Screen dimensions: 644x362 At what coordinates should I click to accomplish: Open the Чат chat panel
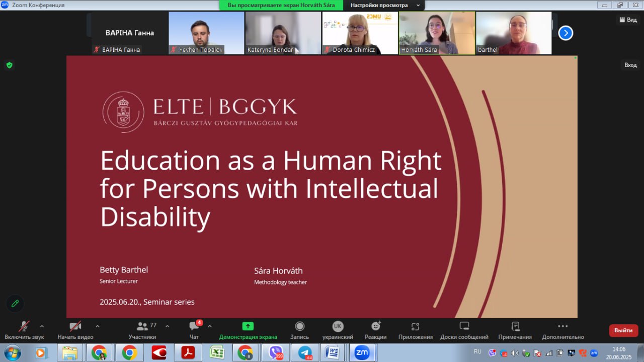point(194,330)
